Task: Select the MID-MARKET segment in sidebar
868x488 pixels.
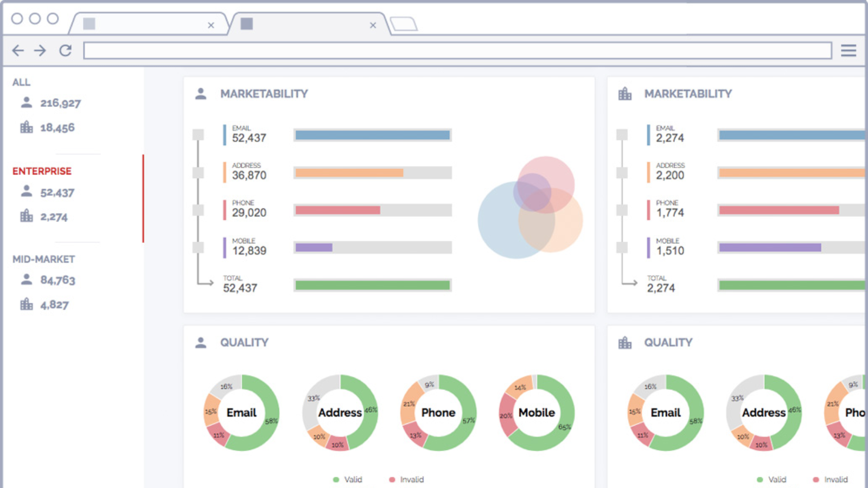Action: click(x=43, y=259)
